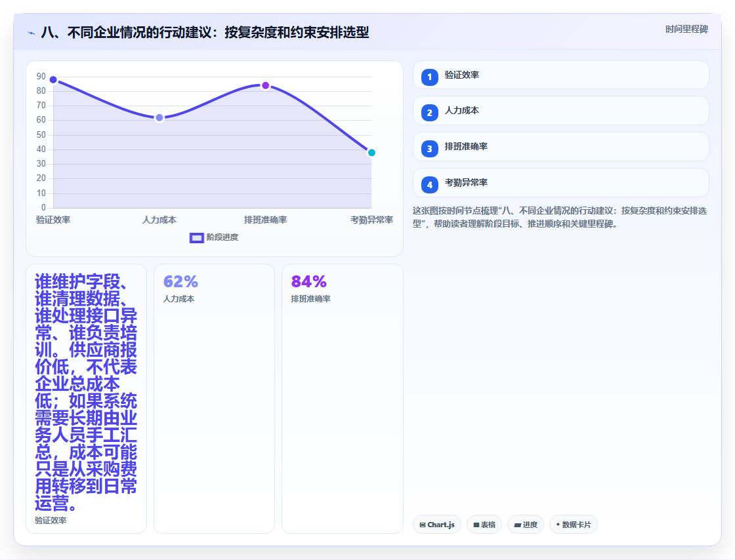The image size is (735, 560).
Task: Click the section title 八、不同企业情况的行动建议
Action: [x=205, y=32]
